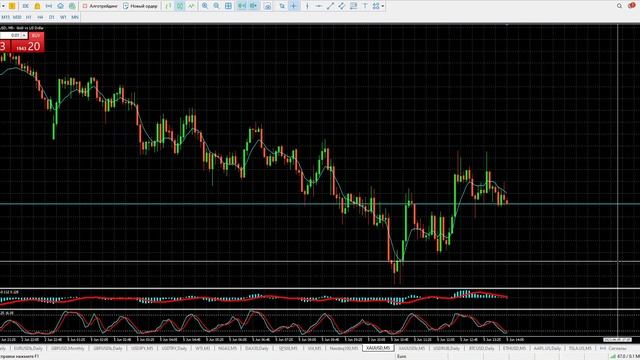Select the vertical line drawing tool
This screenshot has width=640, height=360.
[307, 6]
